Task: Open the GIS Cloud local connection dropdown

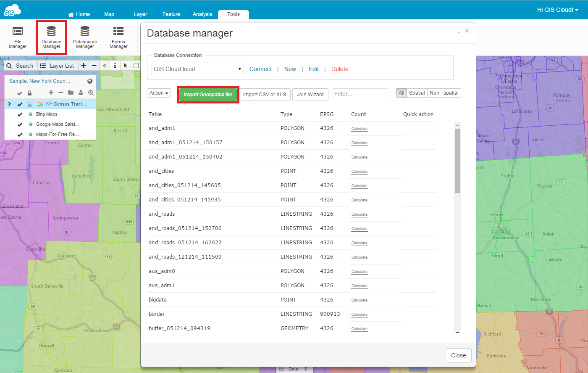Action: pyautogui.click(x=197, y=69)
